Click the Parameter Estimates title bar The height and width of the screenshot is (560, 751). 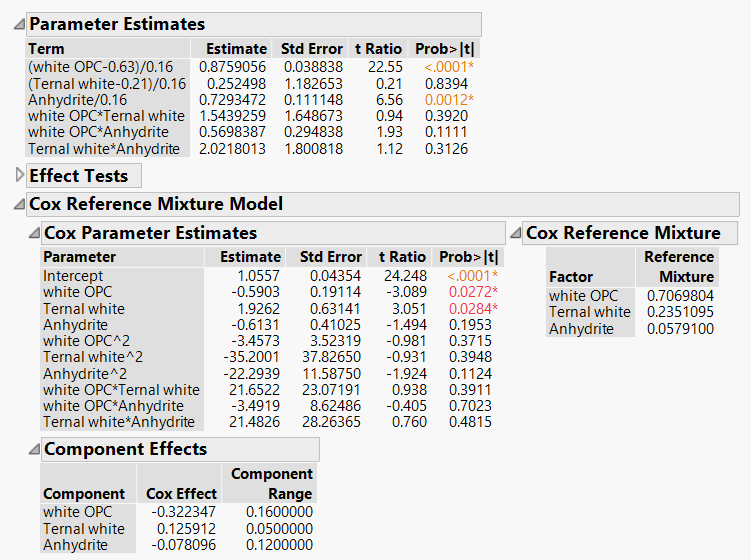(x=254, y=24)
